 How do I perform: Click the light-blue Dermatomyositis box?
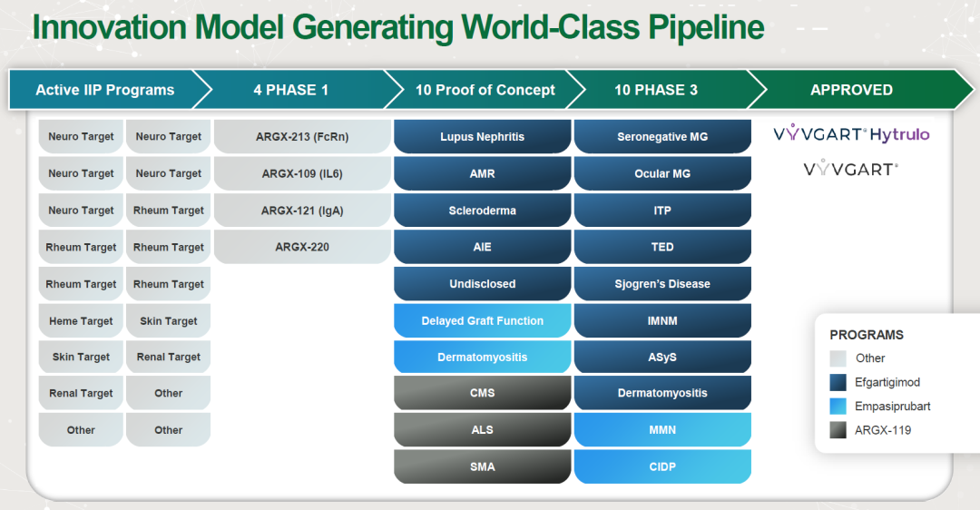coord(483,357)
